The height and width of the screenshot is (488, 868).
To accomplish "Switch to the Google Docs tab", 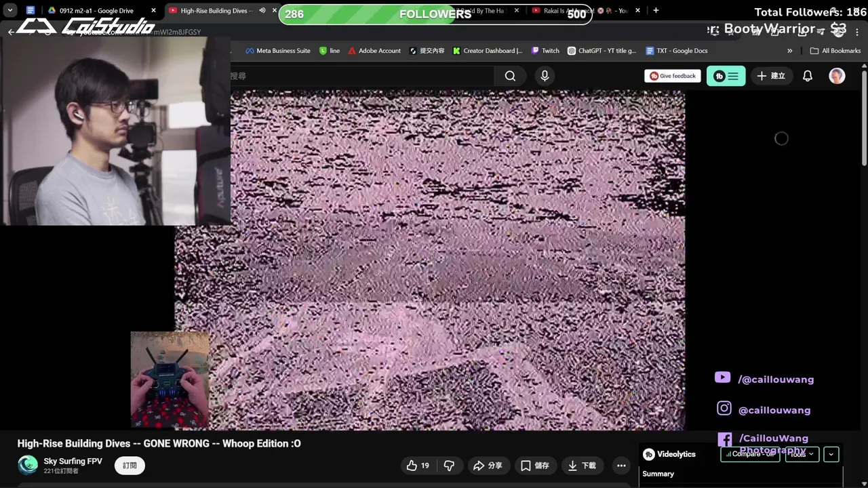I will click(x=31, y=11).
